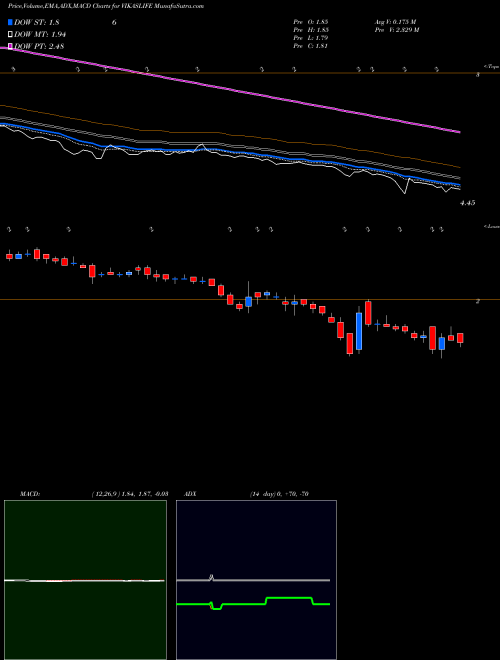
Task: Select the 'DOW MT: 1.94' legend text
Action: (40, 35)
